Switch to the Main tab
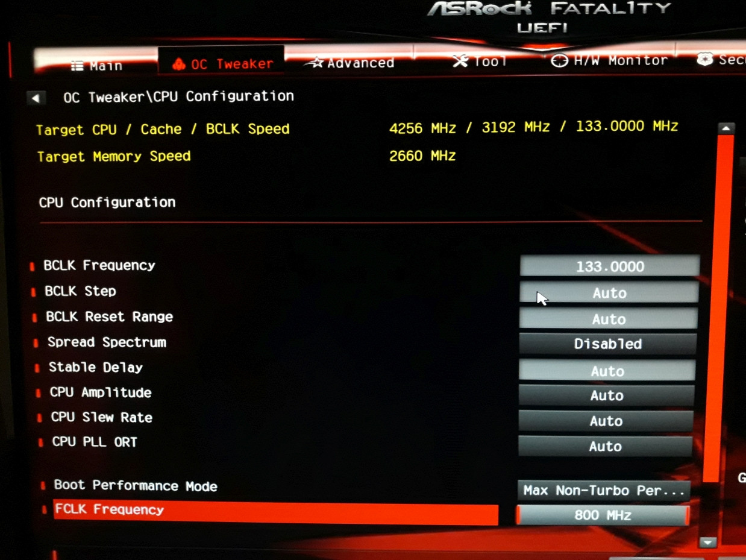Viewport: 746px width, 560px height. [98, 66]
